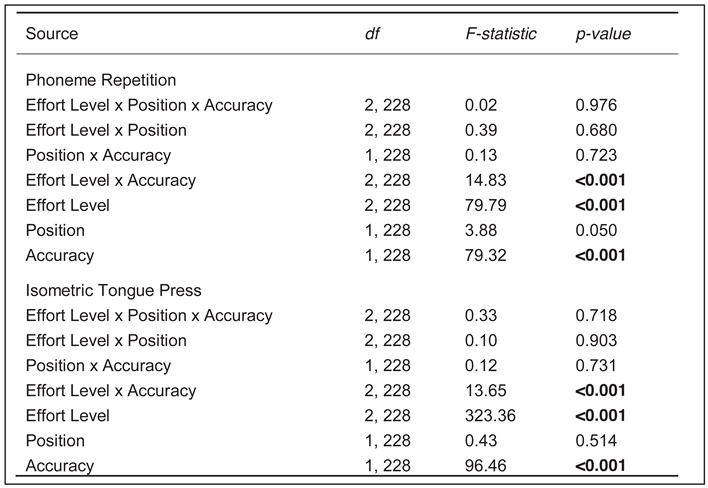Click the df column header
The width and height of the screenshot is (708, 488).
click(371, 34)
